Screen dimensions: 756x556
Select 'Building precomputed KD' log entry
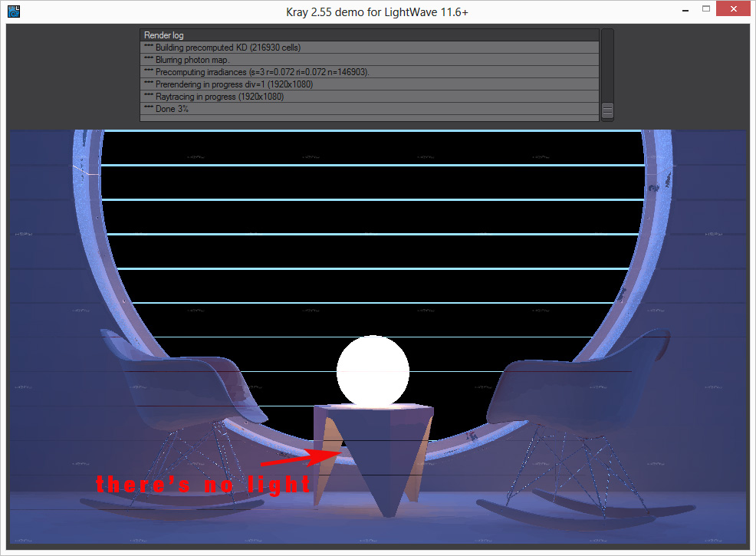[369, 48]
